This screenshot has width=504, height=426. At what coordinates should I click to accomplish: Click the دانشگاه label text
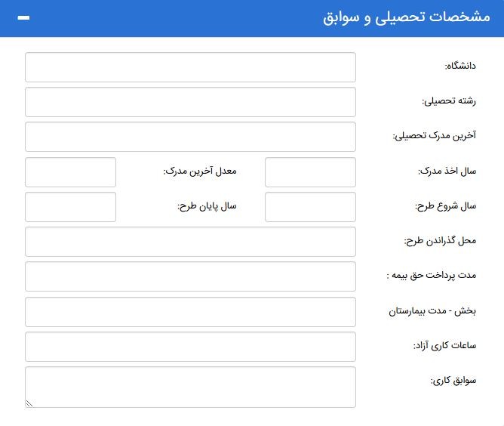point(460,66)
